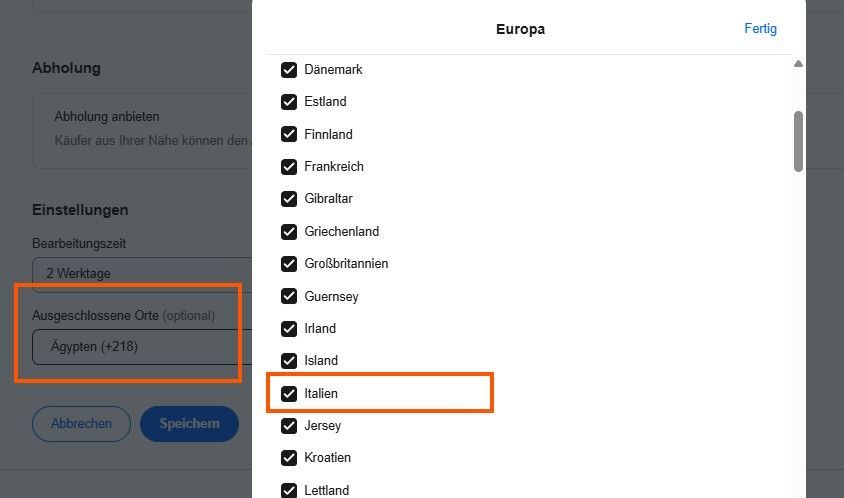Image resolution: width=844 pixels, height=498 pixels.
Task: Uncheck the Gibraltar checkbox
Action: (289, 199)
